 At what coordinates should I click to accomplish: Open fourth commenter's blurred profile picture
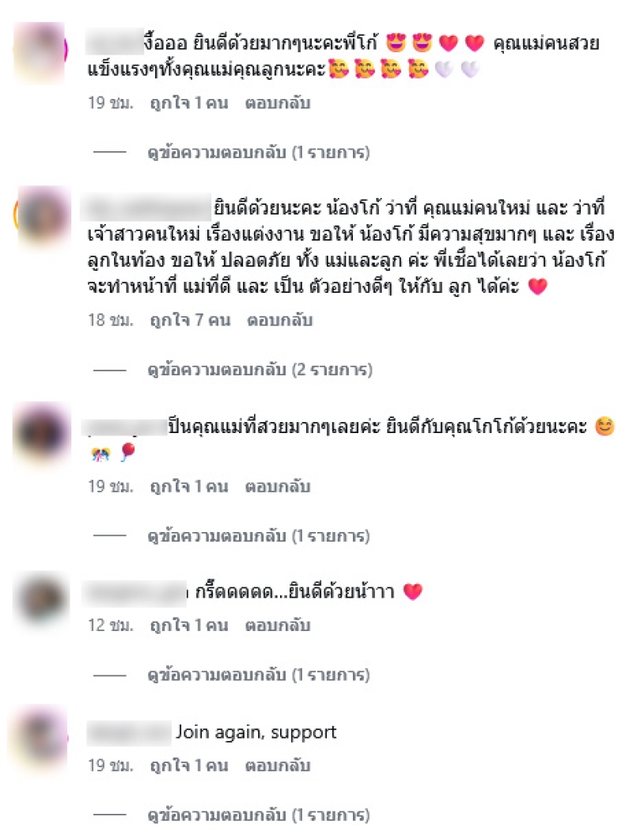(x=42, y=598)
